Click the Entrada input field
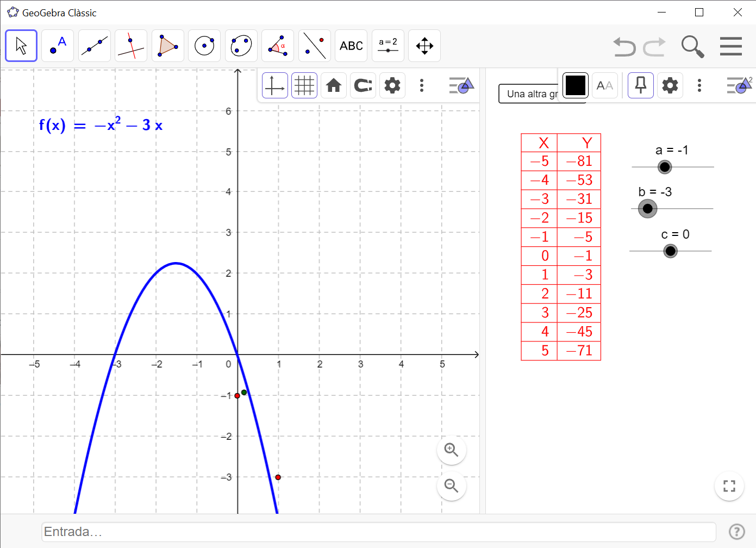 [379, 532]
